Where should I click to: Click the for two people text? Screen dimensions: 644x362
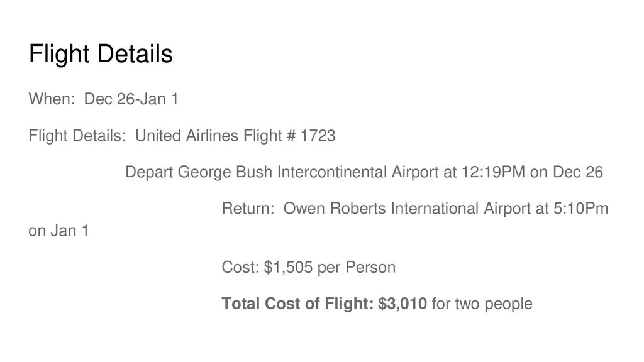(x=482, y=304)
